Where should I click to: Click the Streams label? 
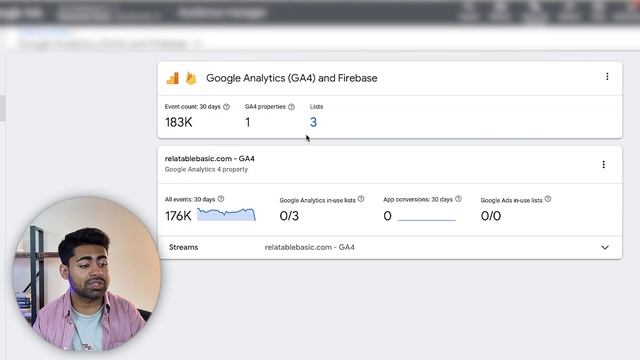183,247
